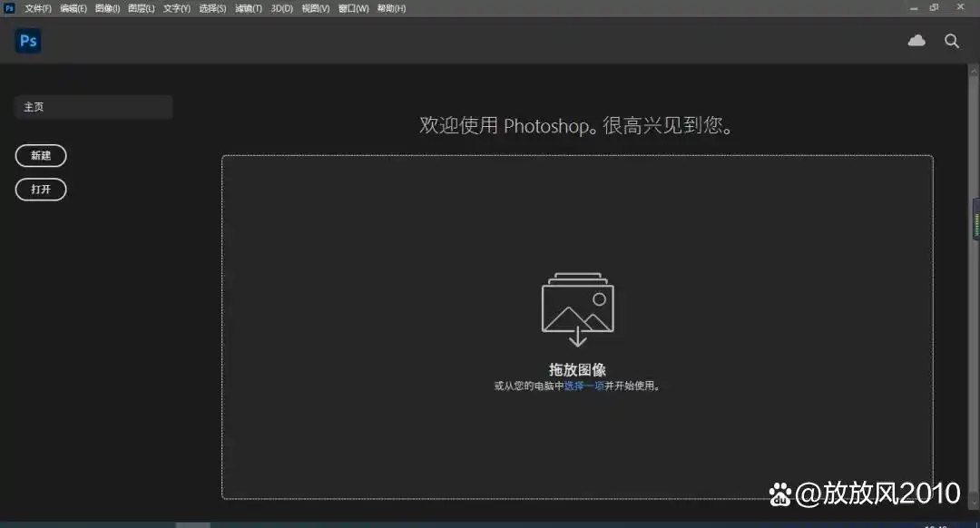Screen dimensions: 980x528
Task: Click the 新建 button
Action: click(41, 156)
